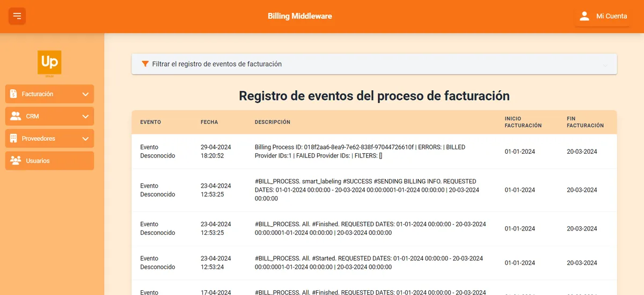Expand the CRM menu chevron
The width and height of the screenshot is (644, 295).
(85, 116)
